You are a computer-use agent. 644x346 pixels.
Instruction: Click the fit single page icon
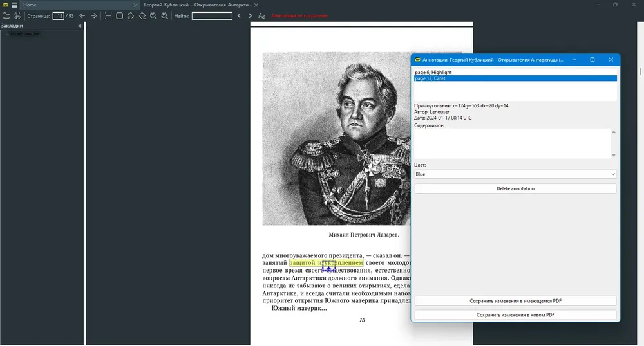coord(120,16)
